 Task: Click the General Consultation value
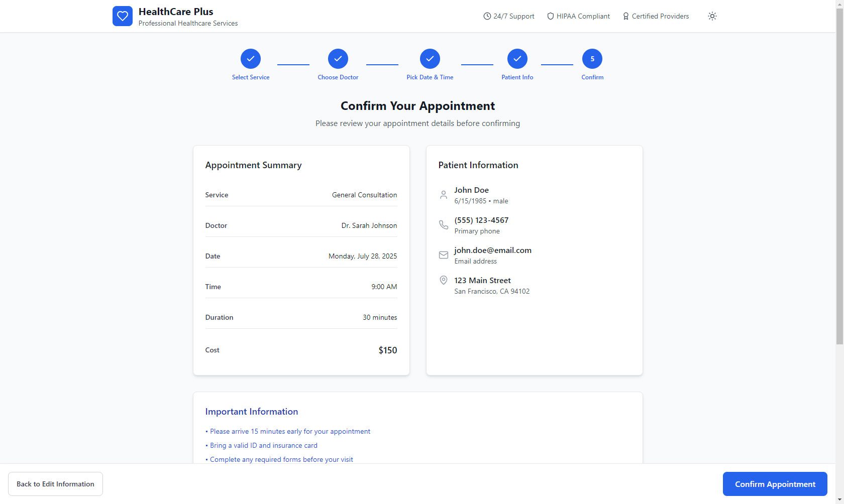pyautogui.click(x=364, y=195)
